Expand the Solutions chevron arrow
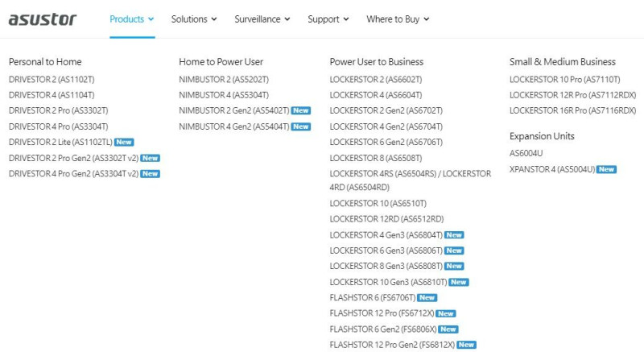This screenshot has height=352, width=644. pyautogui.click(x=214, y=19)
